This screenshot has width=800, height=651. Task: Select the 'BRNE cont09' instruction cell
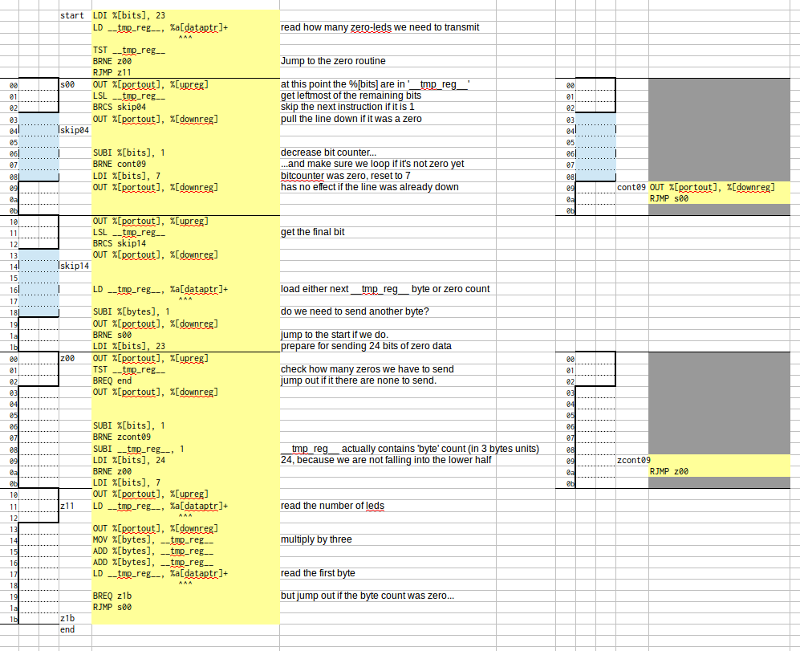click(x=119, y=164)
